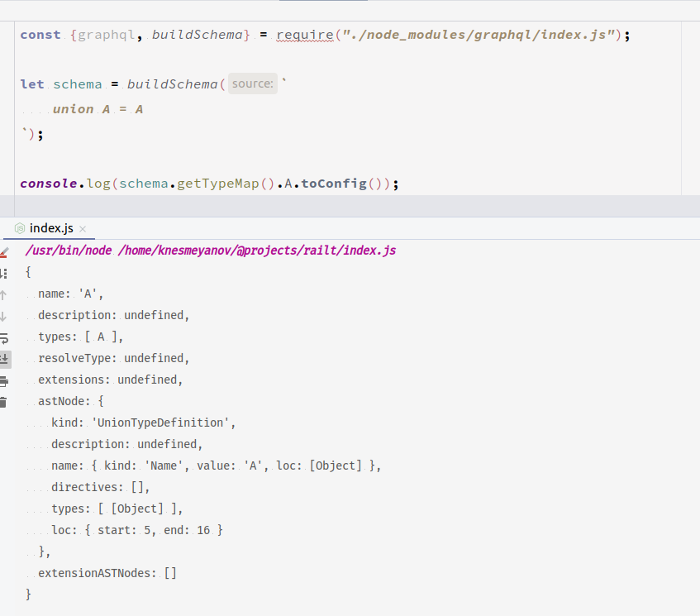700x616 pixels.
Task: Click 'astNode: {' output line
Action: click(70, 401)
